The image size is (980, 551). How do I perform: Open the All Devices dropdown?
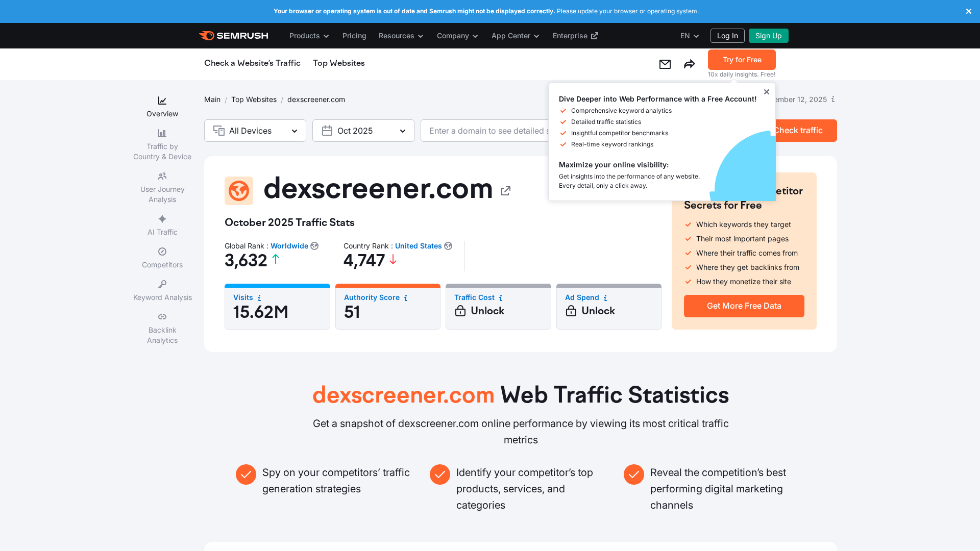tap(255, 131)
